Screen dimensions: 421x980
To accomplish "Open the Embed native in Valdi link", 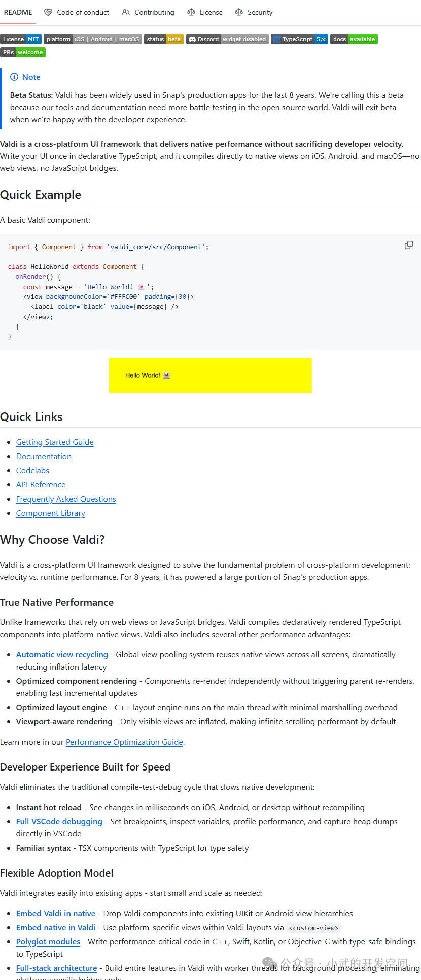I will pos(56,928).
